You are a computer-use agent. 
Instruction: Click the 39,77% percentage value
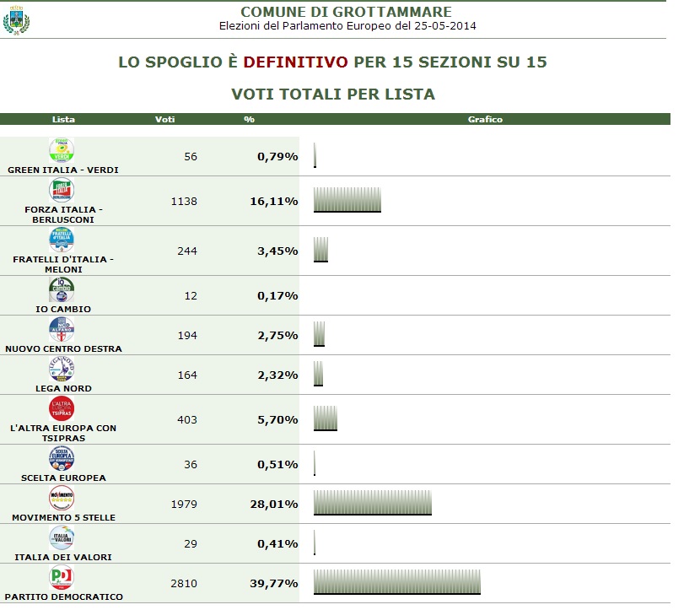tap(277, 583)
